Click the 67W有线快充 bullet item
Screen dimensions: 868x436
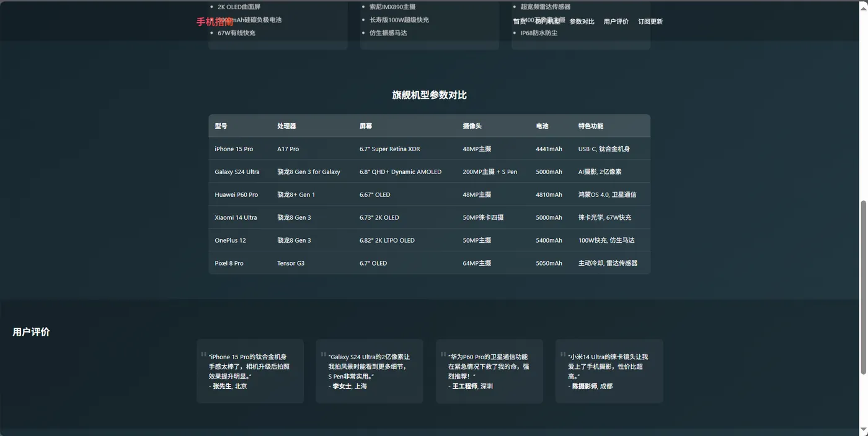tap(236, 33)
